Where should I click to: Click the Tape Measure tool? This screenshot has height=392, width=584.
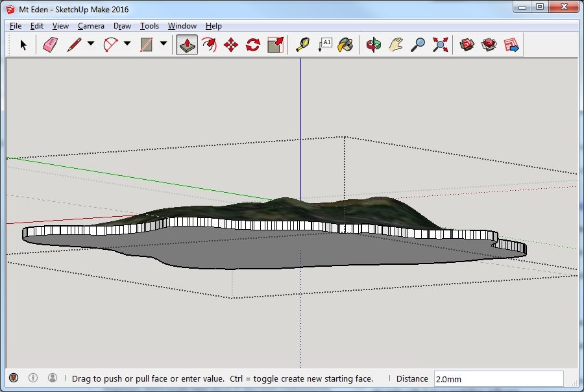coord(302,45)
